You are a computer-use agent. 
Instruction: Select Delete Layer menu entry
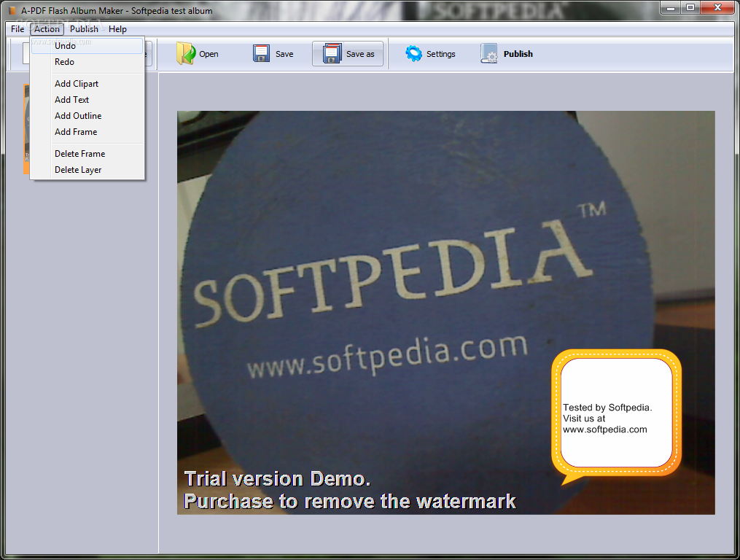(x=87, y=169)
